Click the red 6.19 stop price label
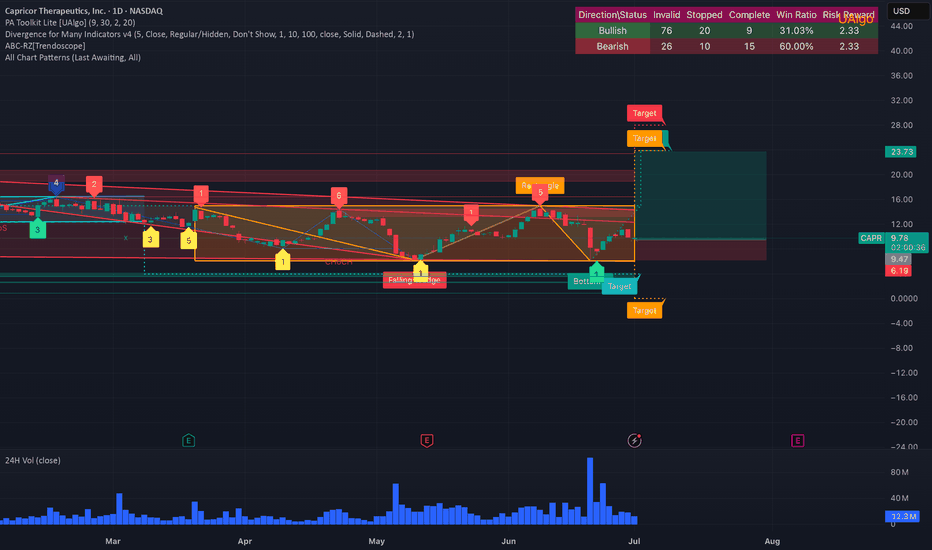Image resolution: width=932 pixels, height=550 pixels. 898,271
